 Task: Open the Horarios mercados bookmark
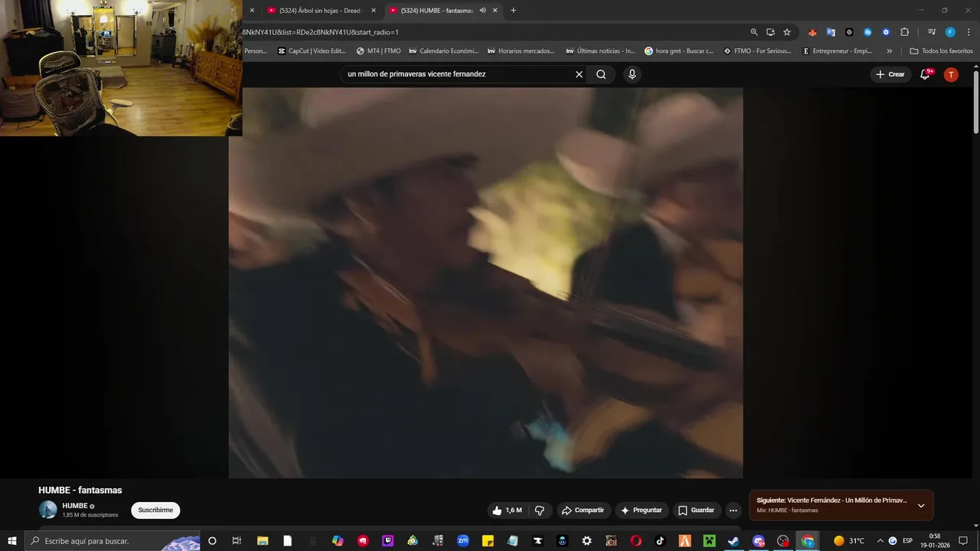point(521,51)
